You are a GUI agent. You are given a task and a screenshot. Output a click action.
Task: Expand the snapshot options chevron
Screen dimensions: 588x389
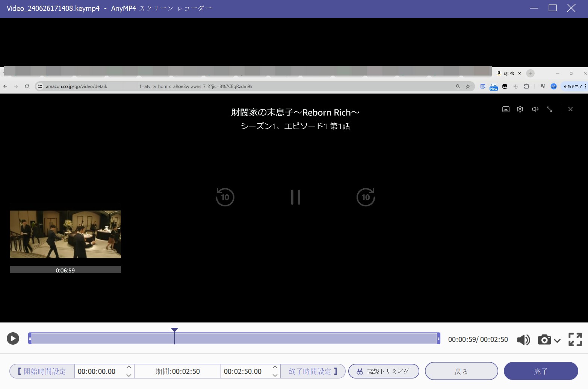pos(557,341)
